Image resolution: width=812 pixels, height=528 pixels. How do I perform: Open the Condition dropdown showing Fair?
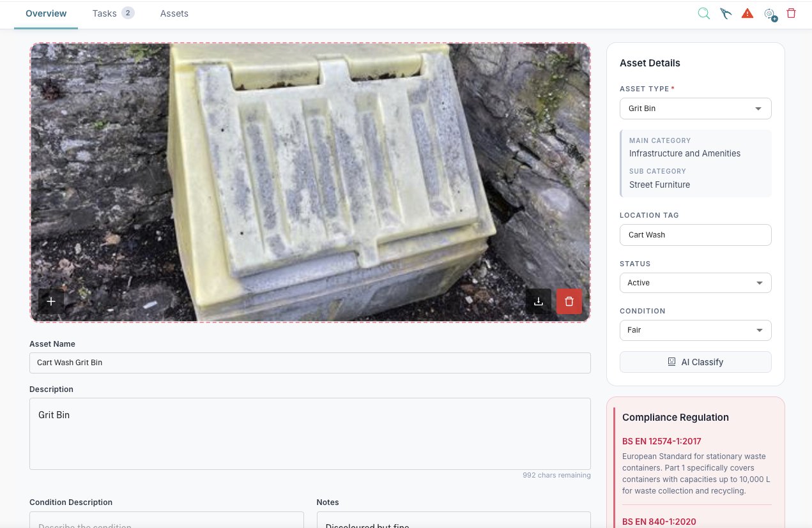(696, 330)
